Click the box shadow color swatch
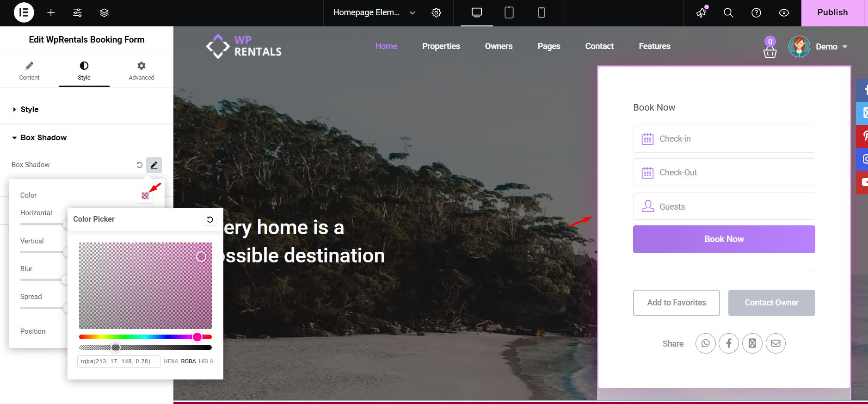The height and width of the screenshot is (404, 868). pyautogui.click(x=145, y=195)
